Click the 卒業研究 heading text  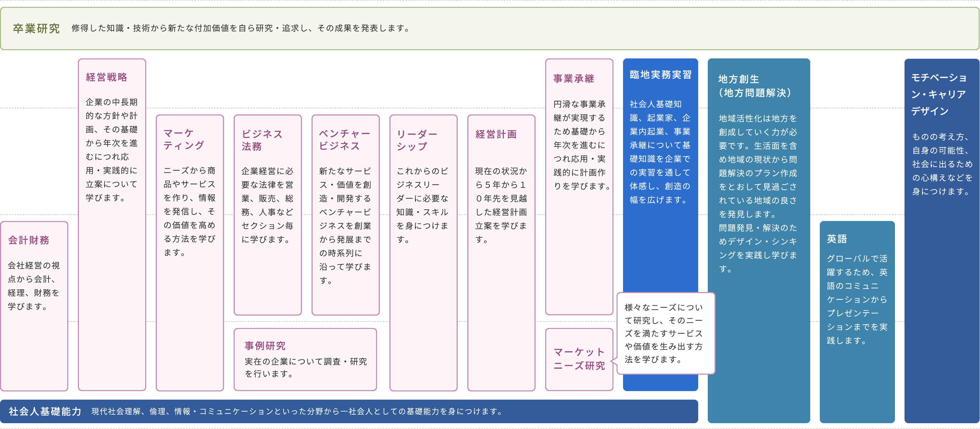coord(36,29)
